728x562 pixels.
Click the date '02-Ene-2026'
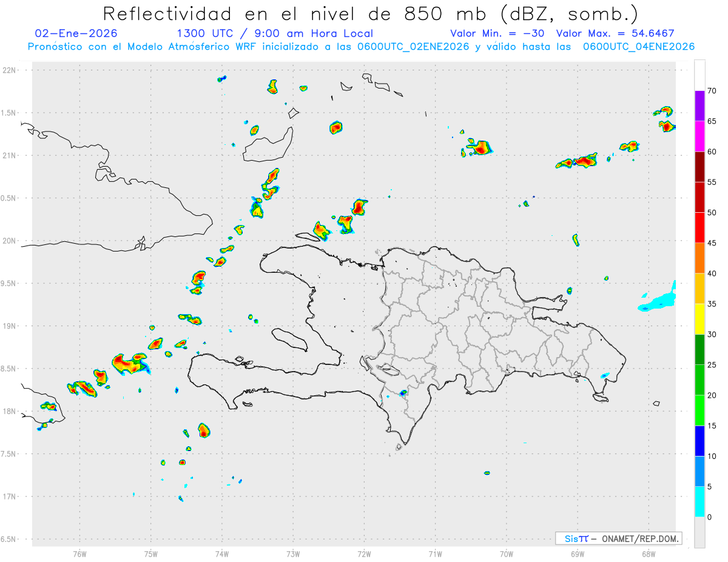coord(76,33)
